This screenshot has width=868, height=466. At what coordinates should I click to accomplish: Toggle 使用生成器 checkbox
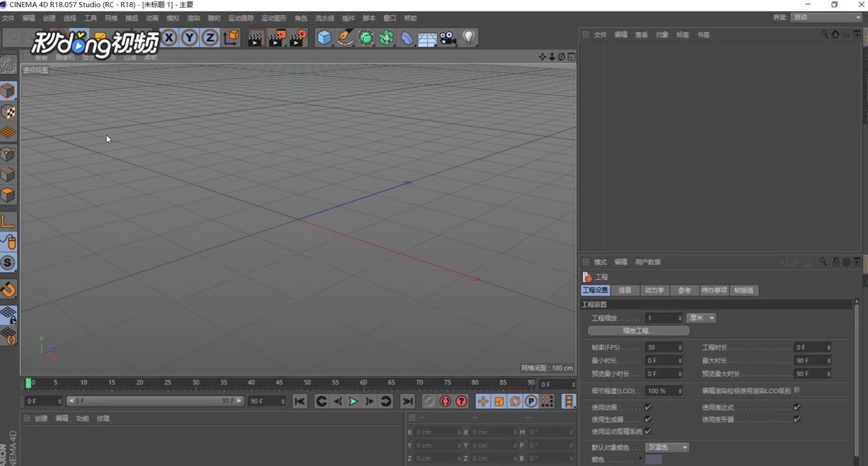pyautogui.click(x=648, y=419)
